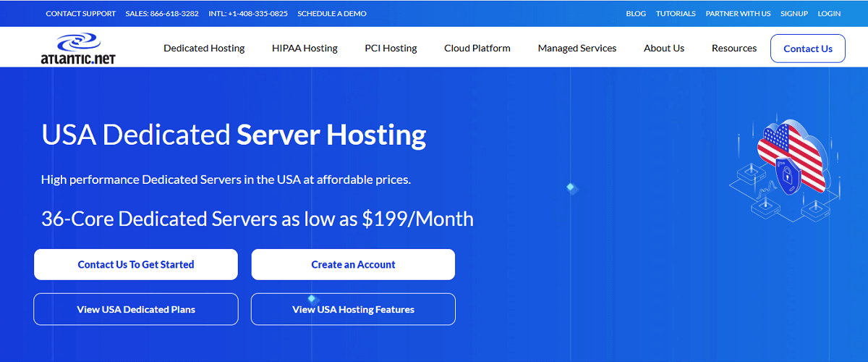The height and width of the screenshot is (362, 868).
Task: Open the Contact Support link
Action: tap(80, 14)
